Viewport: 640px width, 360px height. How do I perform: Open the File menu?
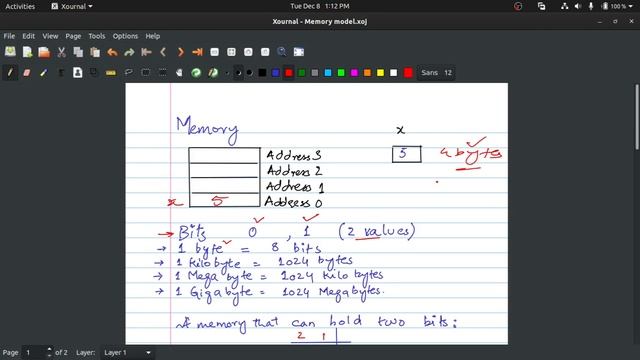(x=9, y=36)
